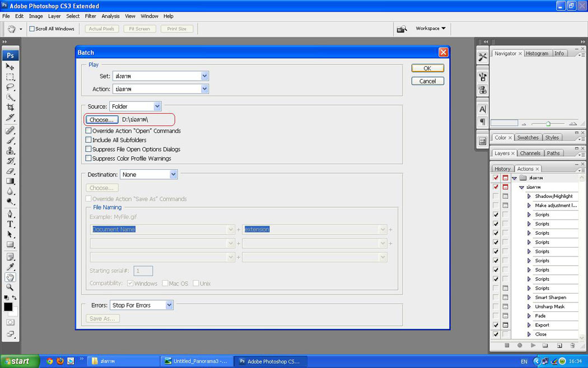The height and width of the screenshot is (368, 588).
Task: Select the Crop tool in the toolbox
Action: pyautogui.click(x=10, y=108)
